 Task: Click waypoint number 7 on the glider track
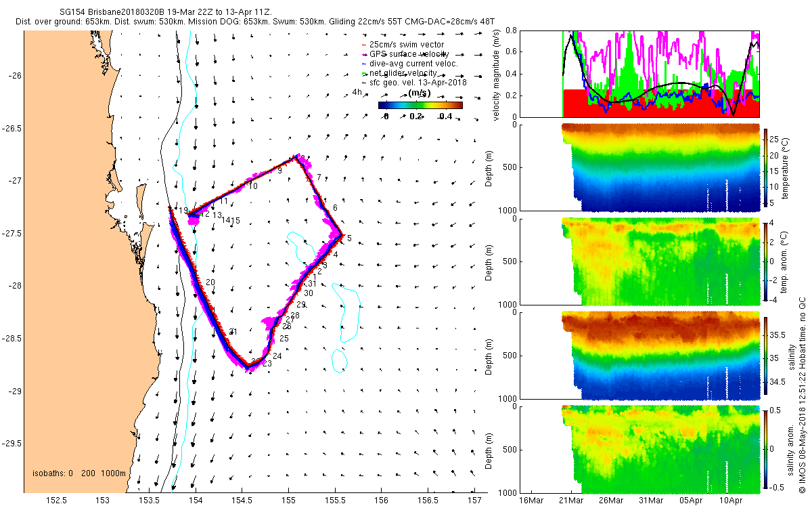point(319,177)
